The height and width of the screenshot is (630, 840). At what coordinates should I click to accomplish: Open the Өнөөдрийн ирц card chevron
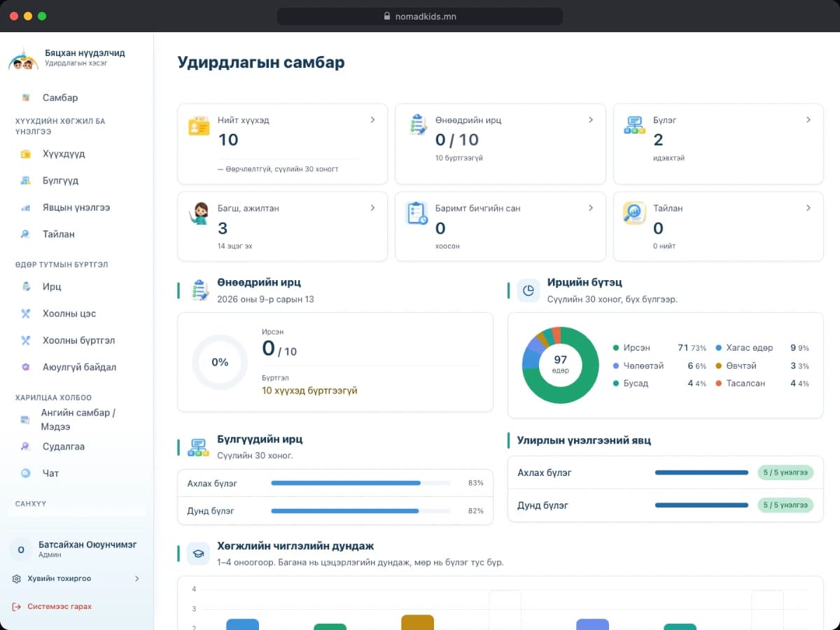tap(591, 120)
